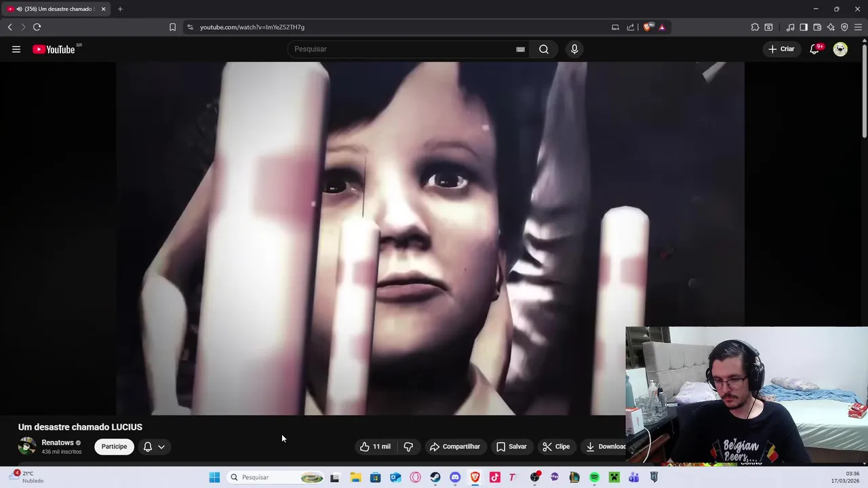Image resolution: width=868 pixels, height=488 pixels.
Task: Expand the subscription notification bell dropdown
Action: coord(154,447)
